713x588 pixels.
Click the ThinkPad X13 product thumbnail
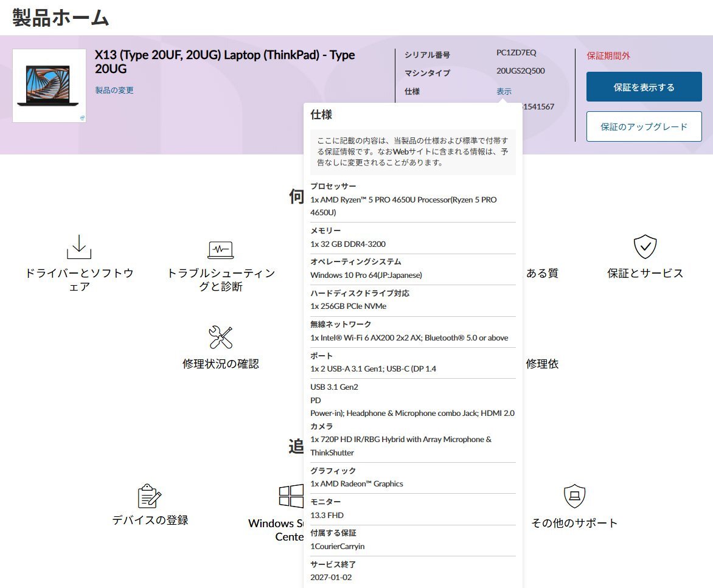[49, 85]
